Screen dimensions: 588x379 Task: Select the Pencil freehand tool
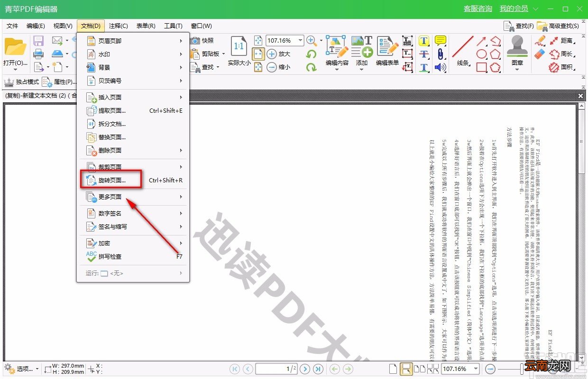[x=540, y=41]
